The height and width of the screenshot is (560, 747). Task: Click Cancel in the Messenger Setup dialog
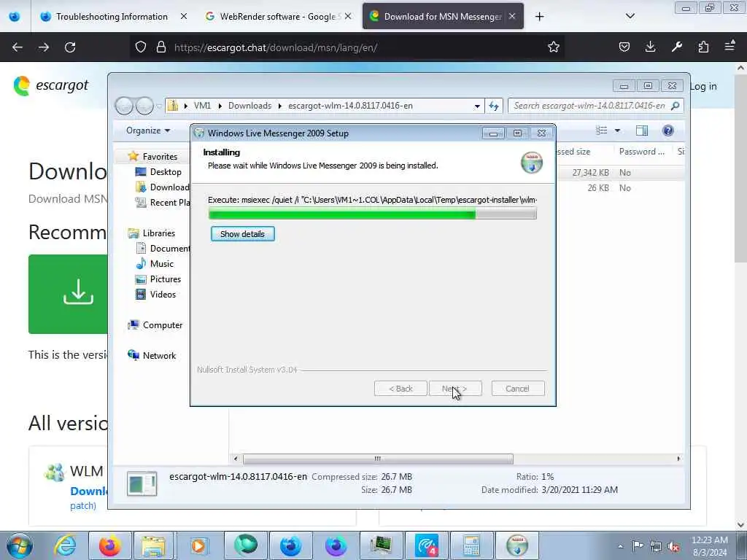(517, 389)
